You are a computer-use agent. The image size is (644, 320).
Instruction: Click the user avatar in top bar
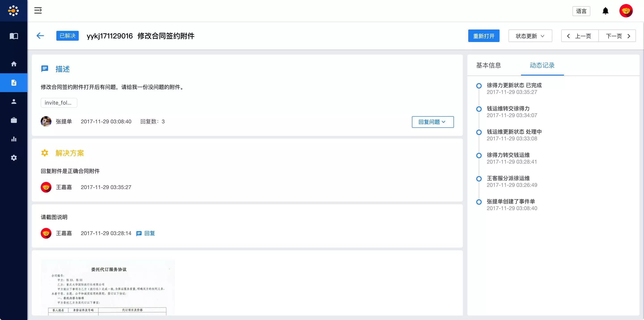point(626,11)
